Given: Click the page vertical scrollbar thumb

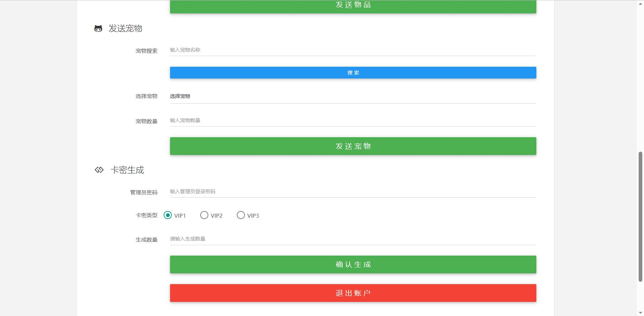Looking at the screenshot, I should click(x=640, y=217).
